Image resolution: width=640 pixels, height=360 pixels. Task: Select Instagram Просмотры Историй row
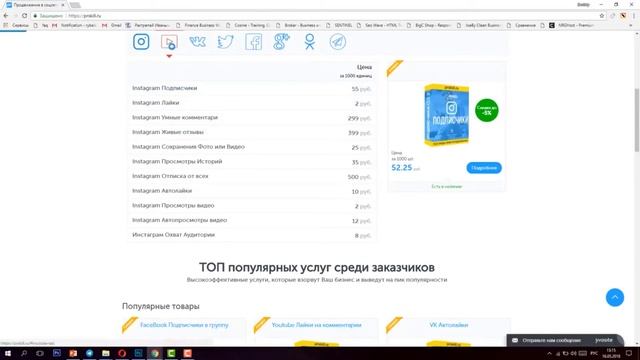251,162
